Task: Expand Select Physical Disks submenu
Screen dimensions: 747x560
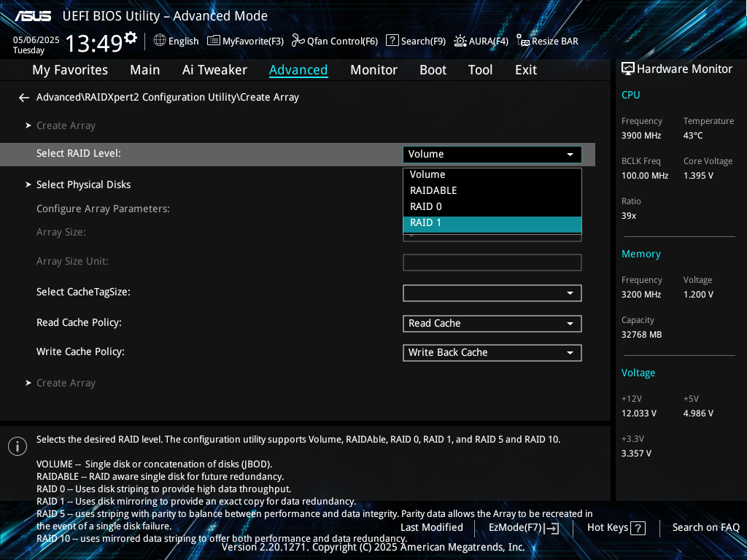Action: 83,185
